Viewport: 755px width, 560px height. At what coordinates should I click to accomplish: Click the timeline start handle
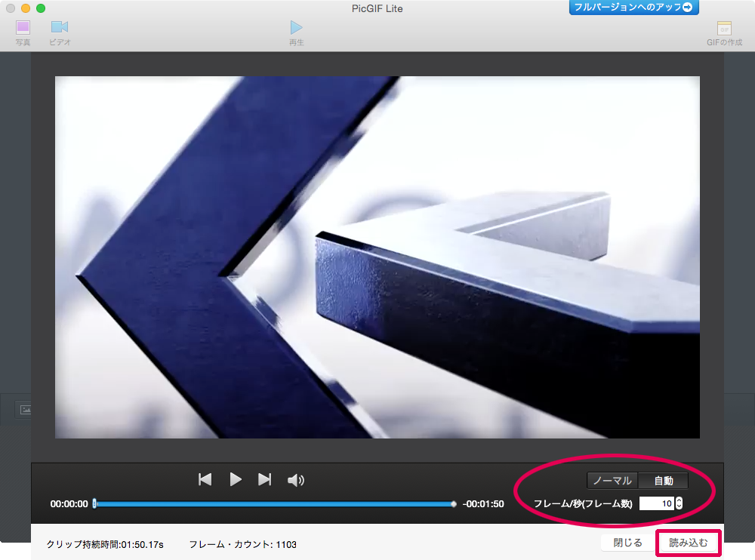(x=94, y=503)
